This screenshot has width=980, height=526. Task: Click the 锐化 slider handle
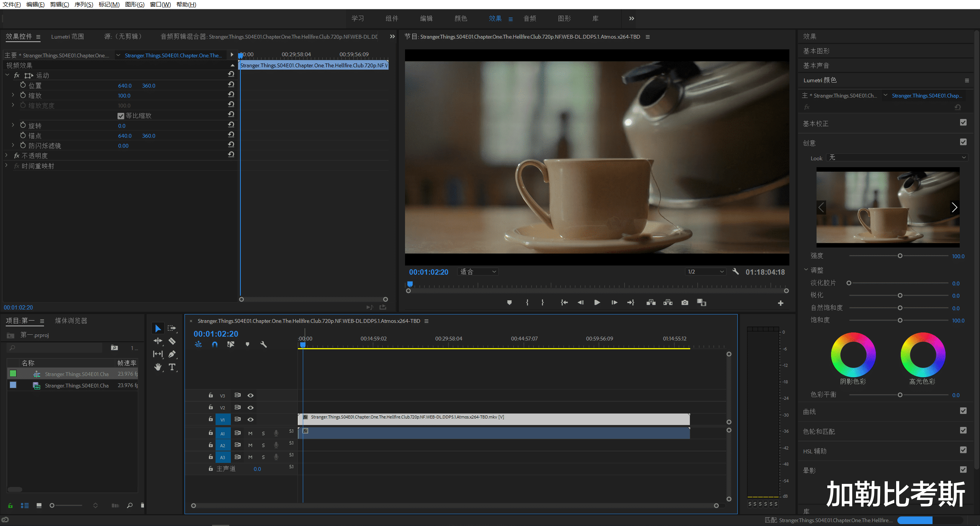[900, 296]
